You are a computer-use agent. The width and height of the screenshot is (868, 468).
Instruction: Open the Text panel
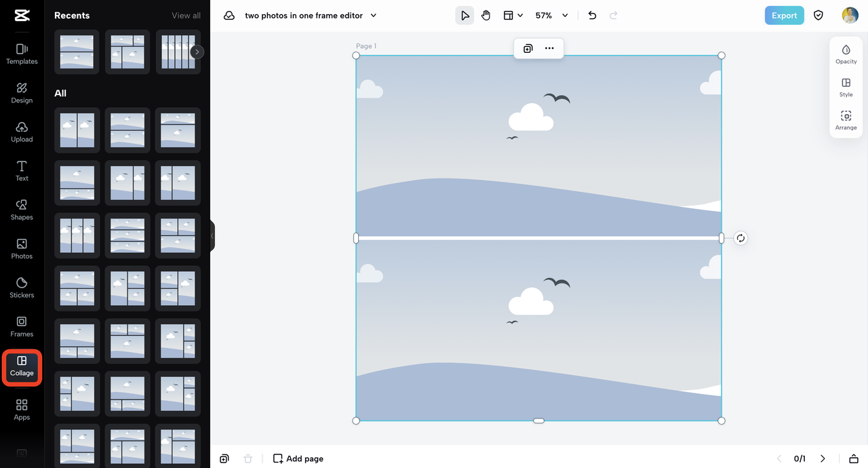(x=22, y=171)
